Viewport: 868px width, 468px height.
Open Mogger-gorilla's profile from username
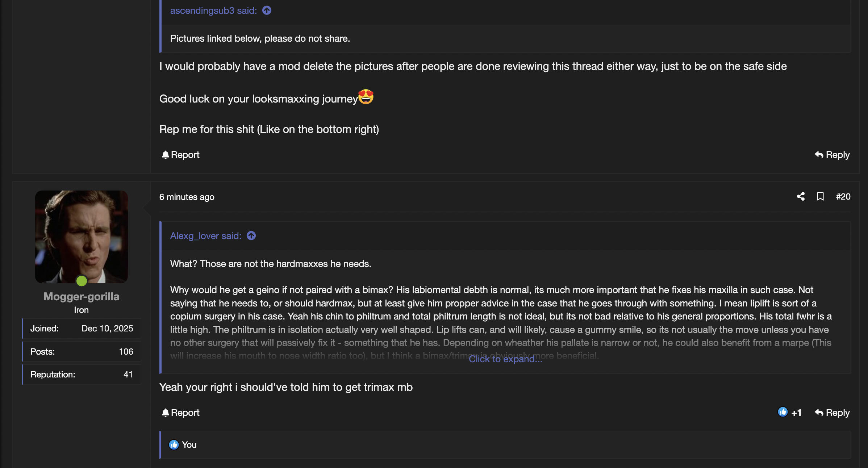pos(81,297)
